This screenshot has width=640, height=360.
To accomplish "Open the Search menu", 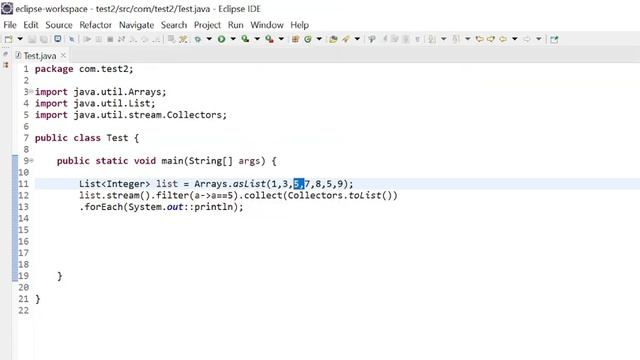I will pos(174,25).
